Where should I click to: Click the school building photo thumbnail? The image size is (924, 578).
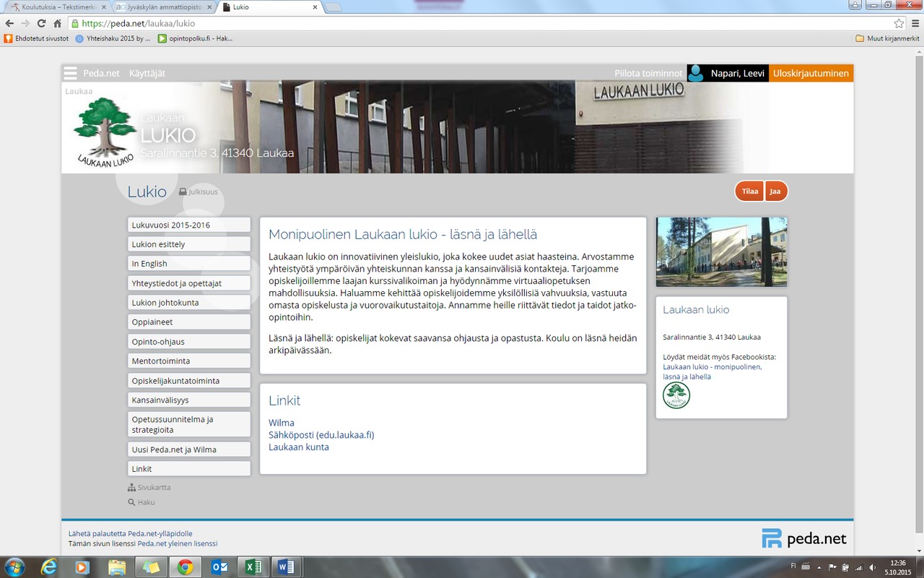coord(721,252)
